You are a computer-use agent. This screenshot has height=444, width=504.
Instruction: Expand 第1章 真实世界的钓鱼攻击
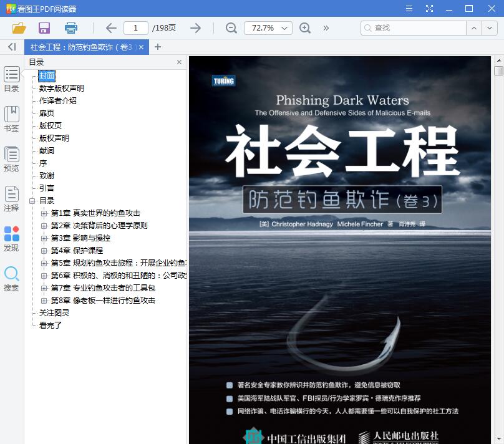(x=42, y=213)
